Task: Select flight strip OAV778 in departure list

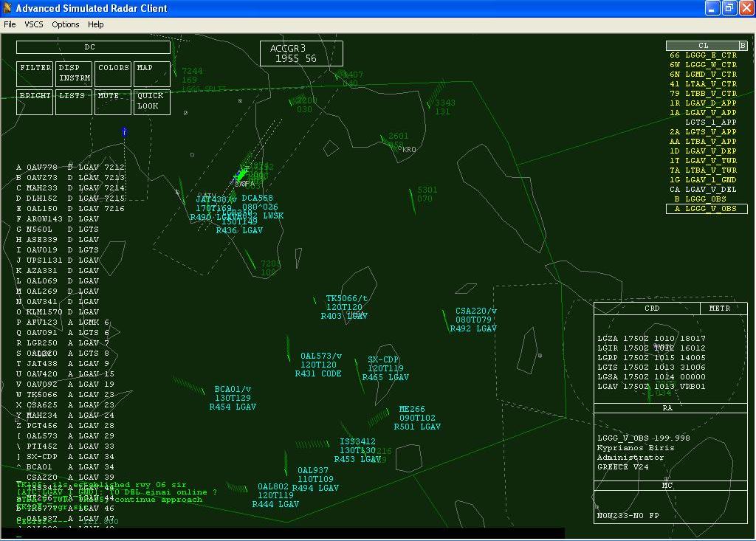Action: 70,168
